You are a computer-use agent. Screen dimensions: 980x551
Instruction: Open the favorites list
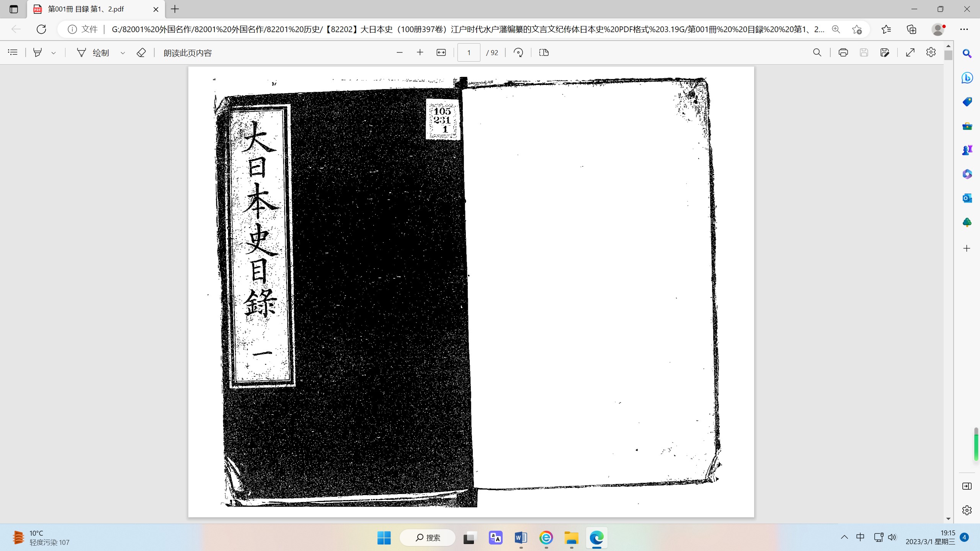(x=886, y=29)
